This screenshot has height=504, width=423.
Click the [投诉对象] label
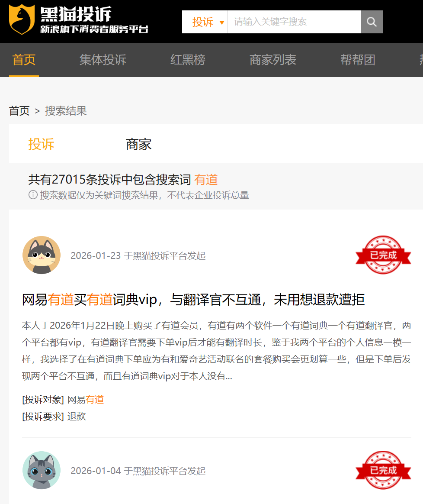tap(43, 400)
